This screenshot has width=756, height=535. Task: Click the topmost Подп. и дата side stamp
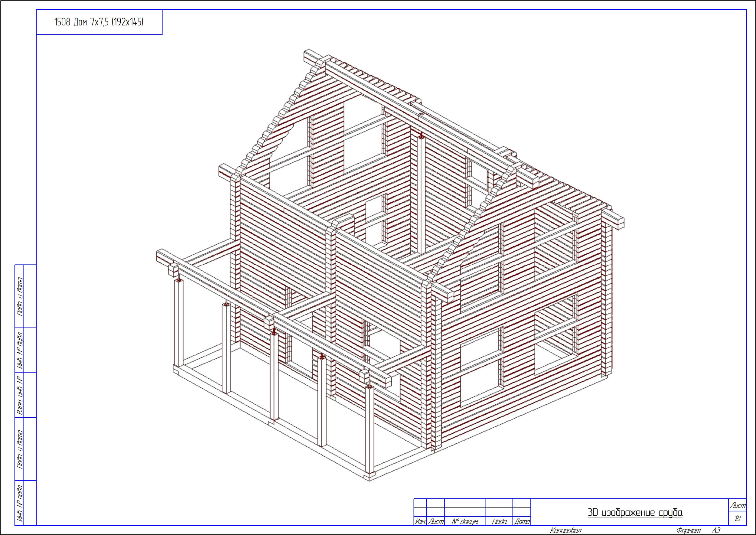(20, 296)
